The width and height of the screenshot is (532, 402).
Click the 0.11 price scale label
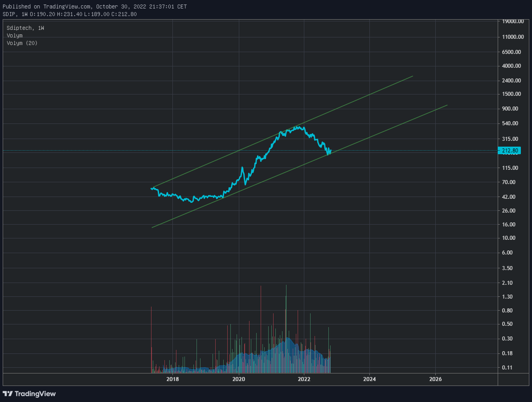tap(507, 367)
